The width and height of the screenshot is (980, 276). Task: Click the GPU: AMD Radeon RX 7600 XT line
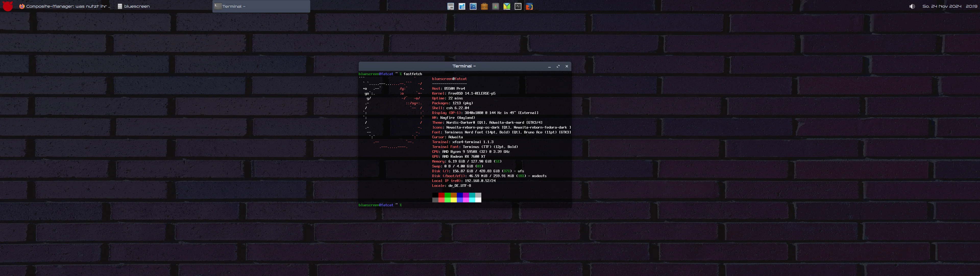pos(458,157)
